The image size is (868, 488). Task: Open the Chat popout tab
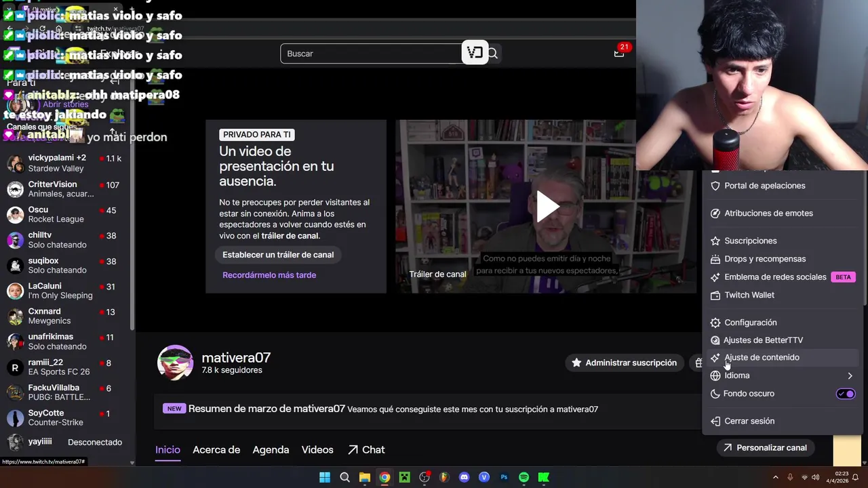click(x=366, y=450)
